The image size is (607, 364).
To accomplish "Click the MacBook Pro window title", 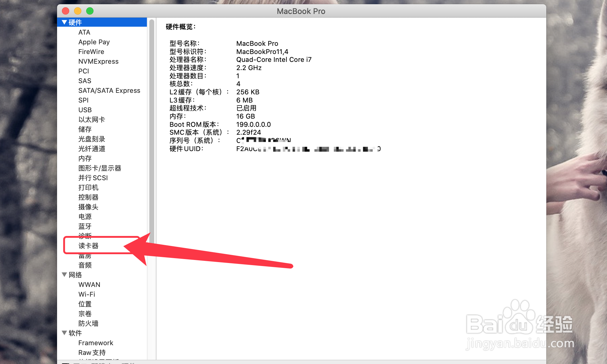I will (301, 11).
